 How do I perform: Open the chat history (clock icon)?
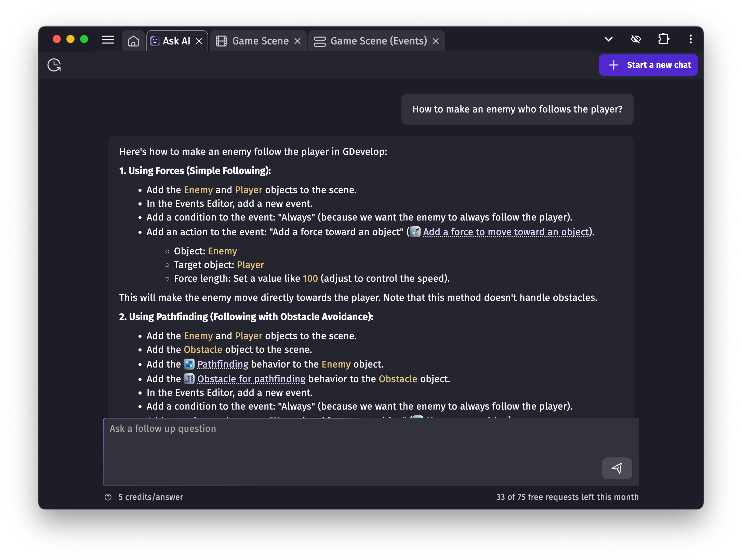click(x=54, y=65)
